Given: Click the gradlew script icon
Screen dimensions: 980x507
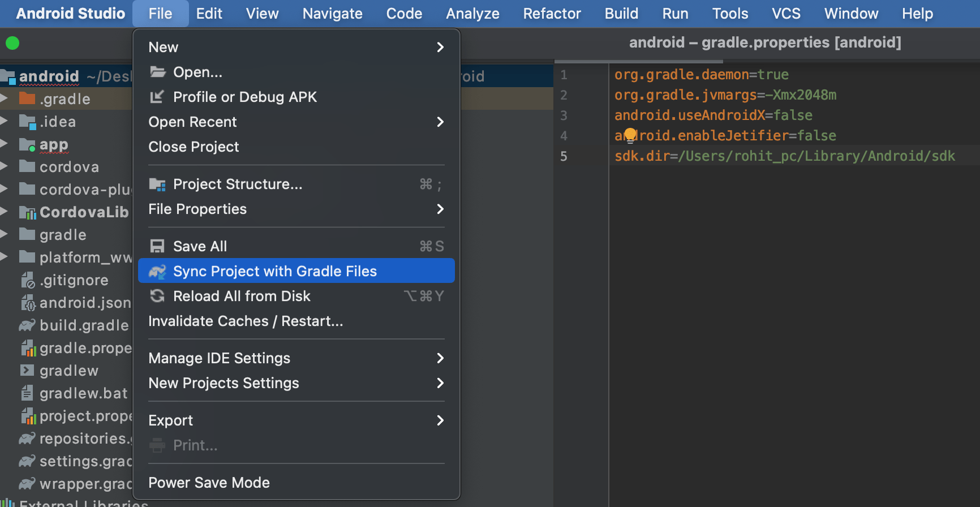Looking at the screenshot, I should click(x=27, y=370).
